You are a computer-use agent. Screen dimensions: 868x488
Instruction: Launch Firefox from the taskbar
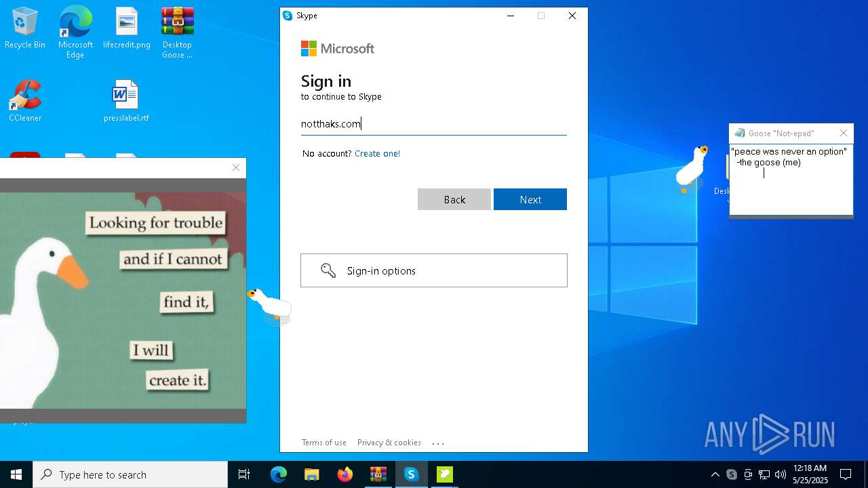coord(344,474)
